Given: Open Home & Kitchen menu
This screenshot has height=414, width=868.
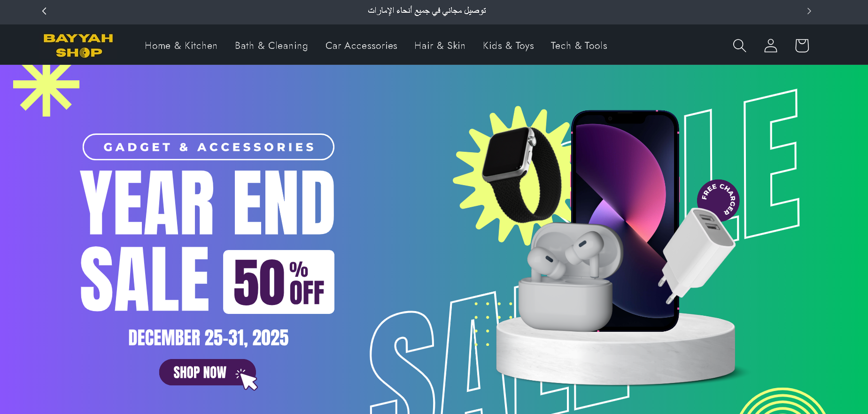Looking at the screenshot, I should 181,46.
